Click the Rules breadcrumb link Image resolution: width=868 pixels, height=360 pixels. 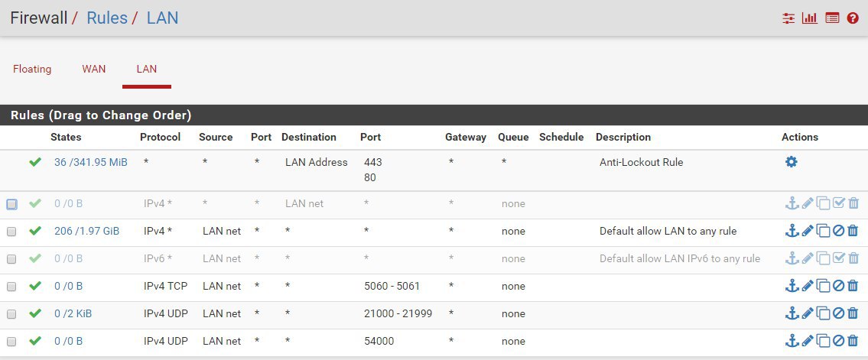[x=107, y=18]
